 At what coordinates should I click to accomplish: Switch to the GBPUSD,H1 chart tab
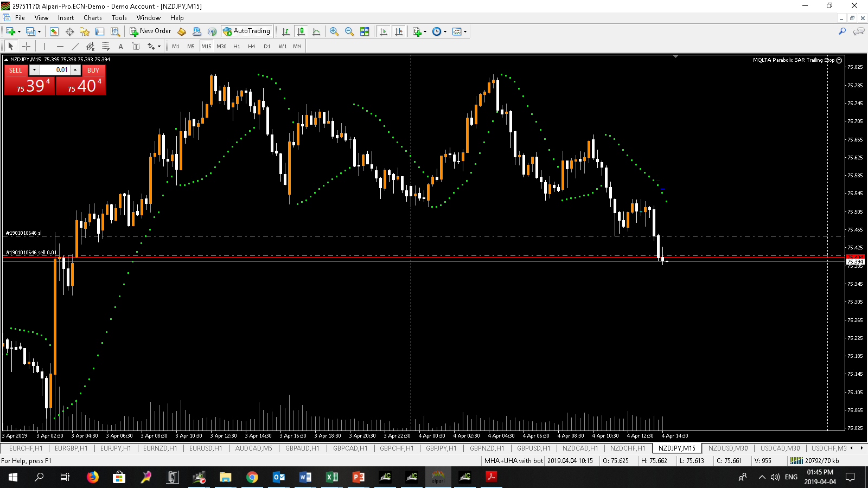(533, 448)
